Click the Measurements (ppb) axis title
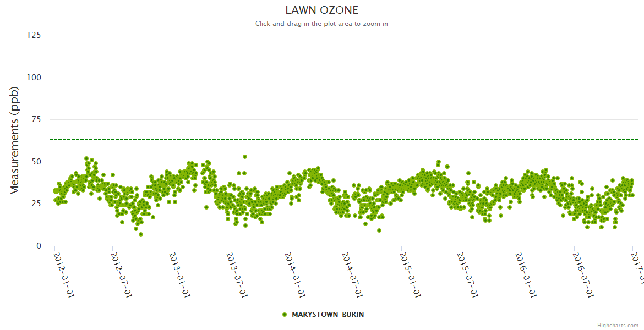Image resolution: width=644 pixels, height=330 pixels. (x=15, y=140)
